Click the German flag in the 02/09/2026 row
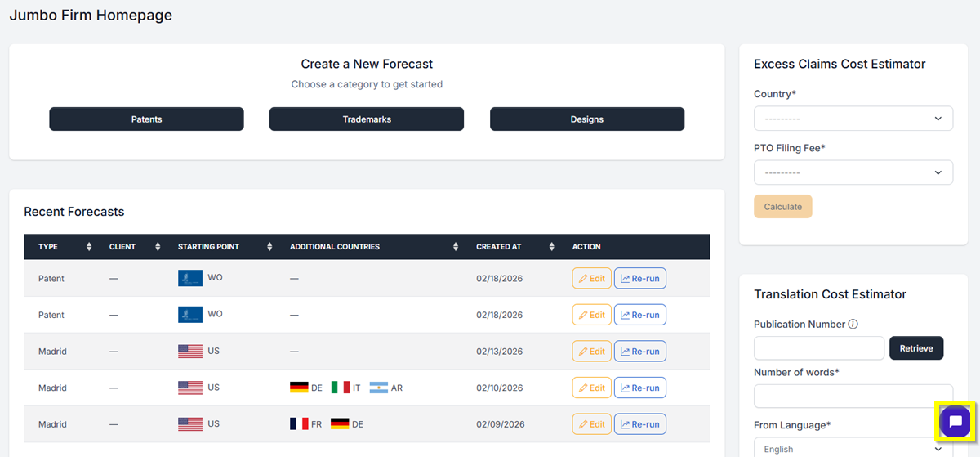The image size is (980, 457). [340, 424]
